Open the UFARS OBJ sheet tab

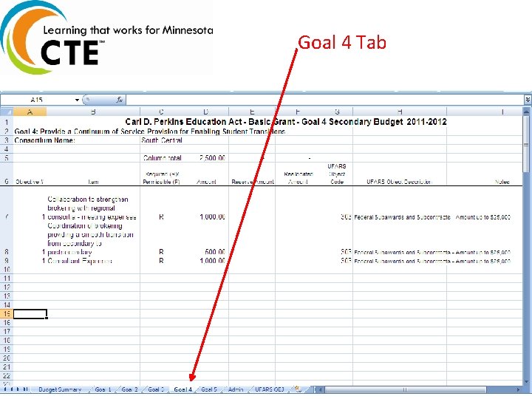click(x=270, y=389)
